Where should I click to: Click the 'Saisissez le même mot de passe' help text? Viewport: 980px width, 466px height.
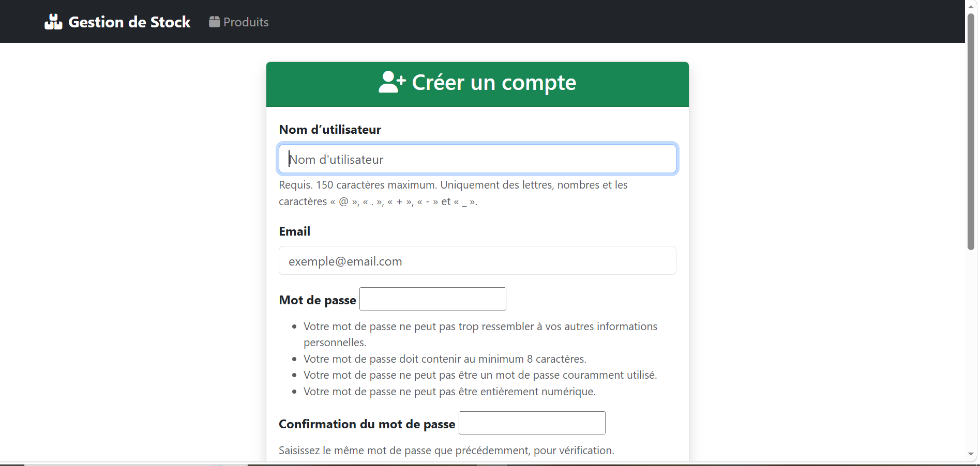pos(447,451)
